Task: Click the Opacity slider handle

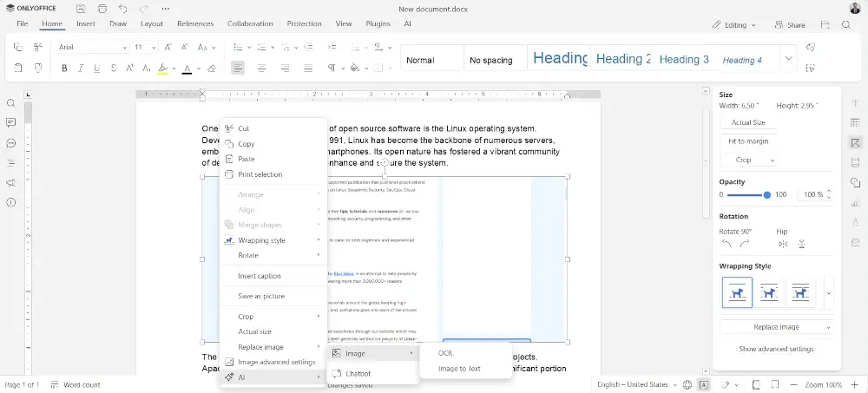Action: pos(766,195)
